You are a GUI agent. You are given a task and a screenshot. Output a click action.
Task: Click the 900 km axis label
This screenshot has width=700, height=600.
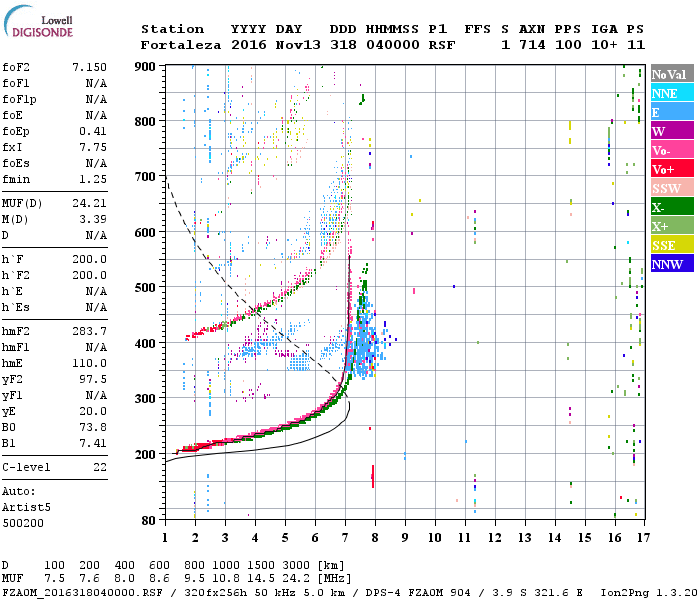tap(145, 67)
